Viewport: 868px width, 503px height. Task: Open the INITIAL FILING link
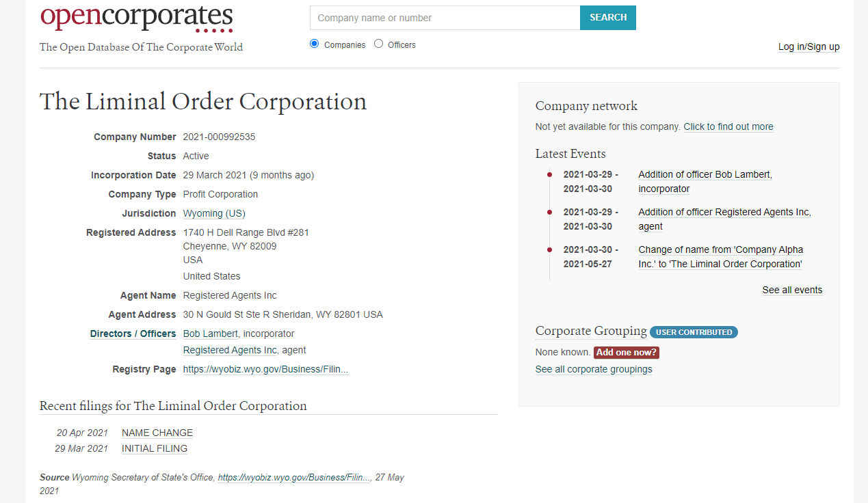[155, 448]
